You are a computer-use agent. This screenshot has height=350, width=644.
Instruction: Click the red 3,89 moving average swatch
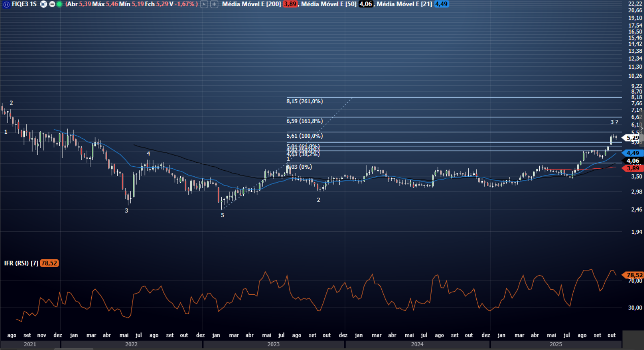[x=290, y=4]
